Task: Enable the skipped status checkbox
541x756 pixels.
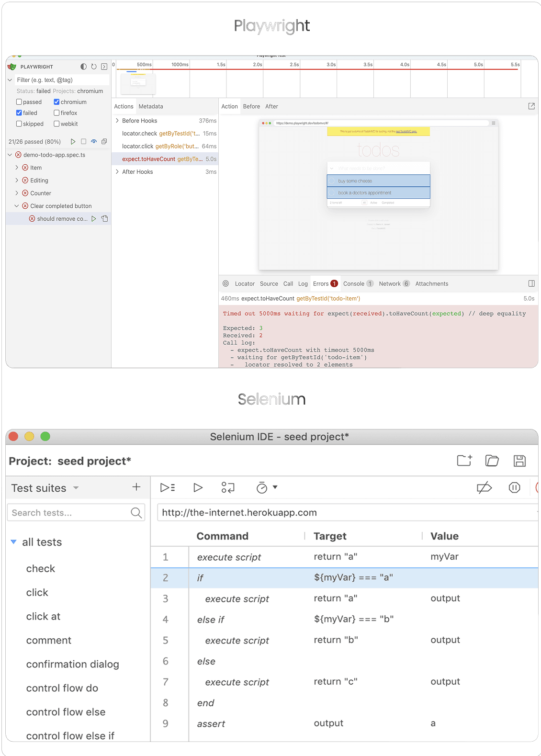Action: click(x=19, y=124)
